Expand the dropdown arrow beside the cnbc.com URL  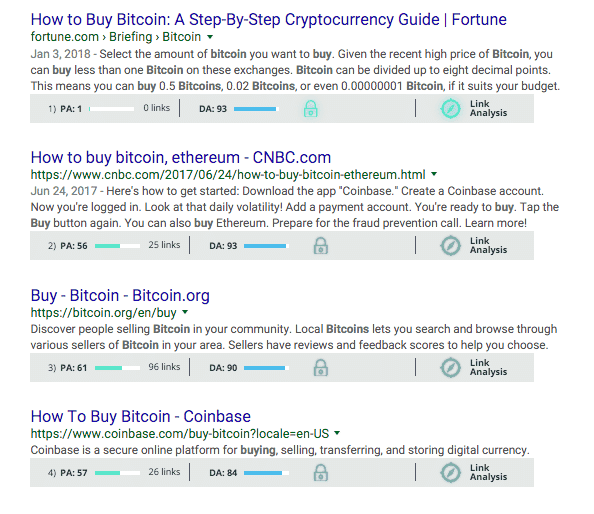pyautogui.click(x=434, y=174)
